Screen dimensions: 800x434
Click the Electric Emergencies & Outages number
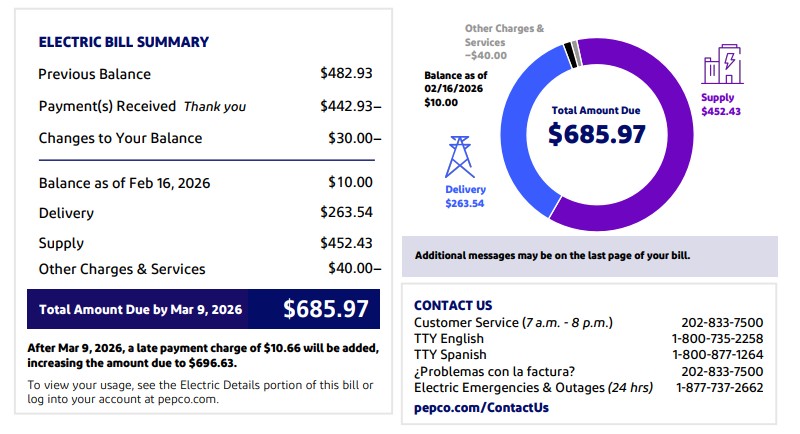[719, 387]
